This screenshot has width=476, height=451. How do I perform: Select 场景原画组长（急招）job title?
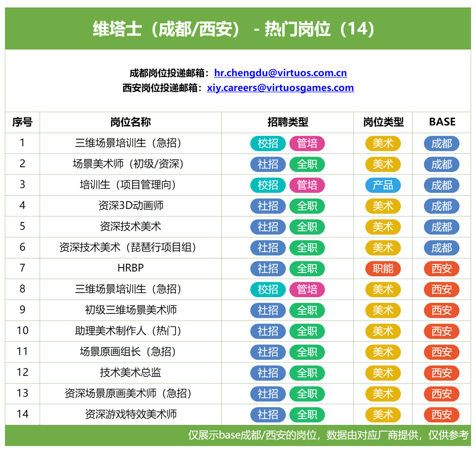[130, 352]
